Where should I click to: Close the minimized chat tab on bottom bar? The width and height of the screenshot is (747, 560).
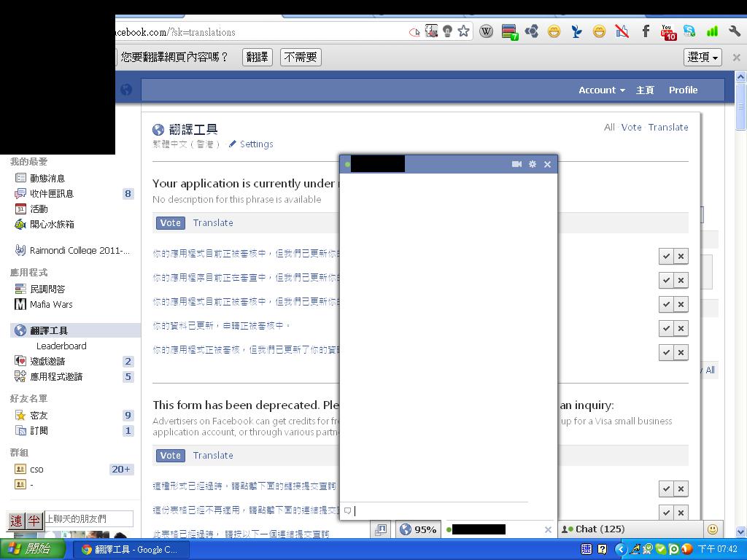point(548,529)
